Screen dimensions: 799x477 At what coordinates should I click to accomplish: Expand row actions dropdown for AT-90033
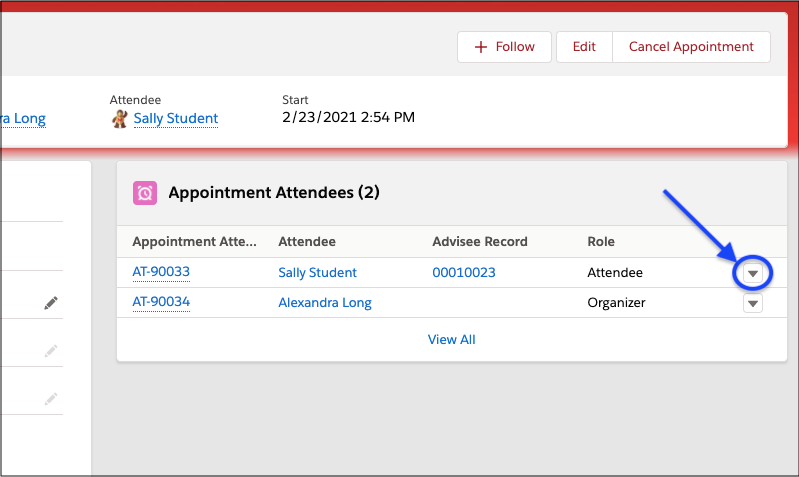click(x=753, y=273)
